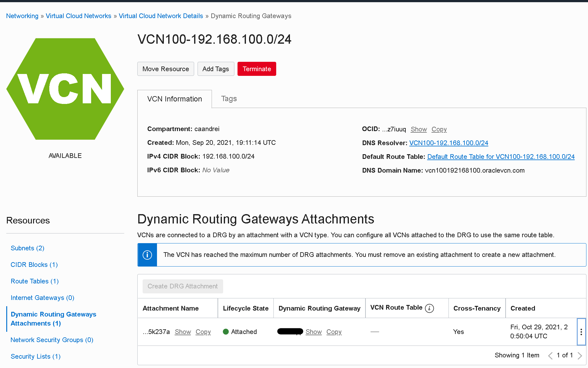The width and height of the screenshot is (588, 368).
Task: Open the Default Route Table link
Action: click(x=501, y=157)
